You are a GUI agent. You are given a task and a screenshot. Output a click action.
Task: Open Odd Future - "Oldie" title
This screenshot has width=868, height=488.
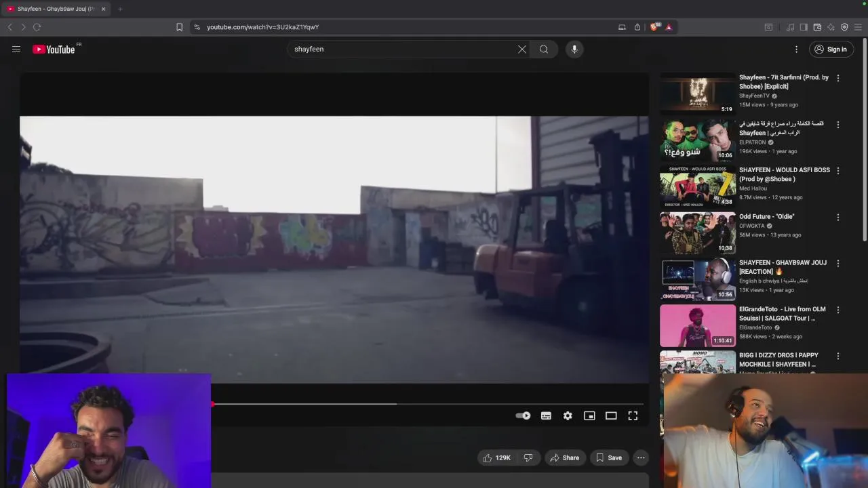tap(767, 216)
